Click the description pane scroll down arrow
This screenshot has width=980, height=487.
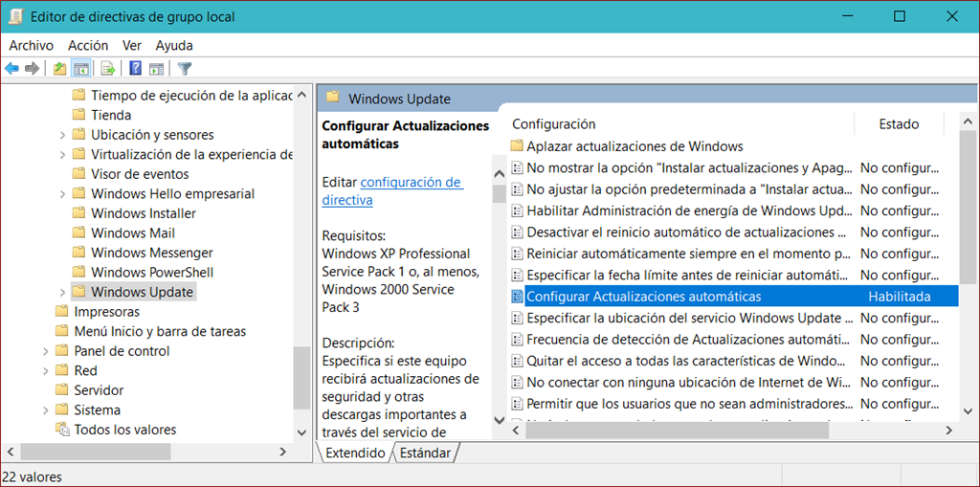[499, 419]
